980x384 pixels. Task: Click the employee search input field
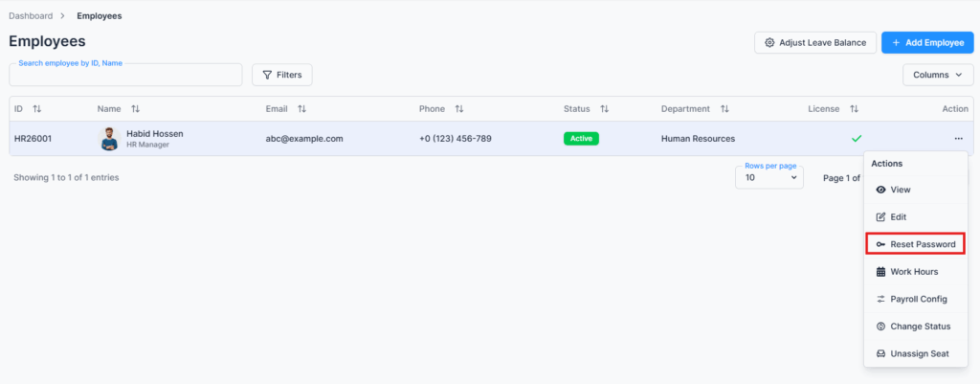(x=125, y=76)
